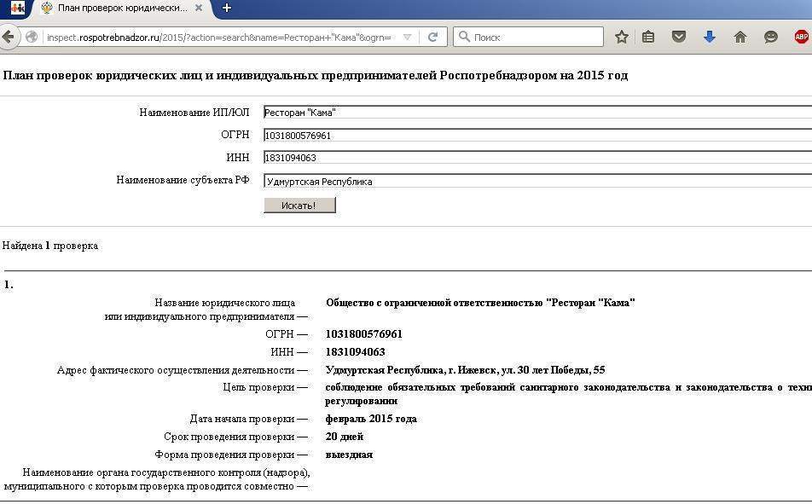This screenshot has height=504, width=812.
Task: Open the downloads panel
Action: coord(710,37)
